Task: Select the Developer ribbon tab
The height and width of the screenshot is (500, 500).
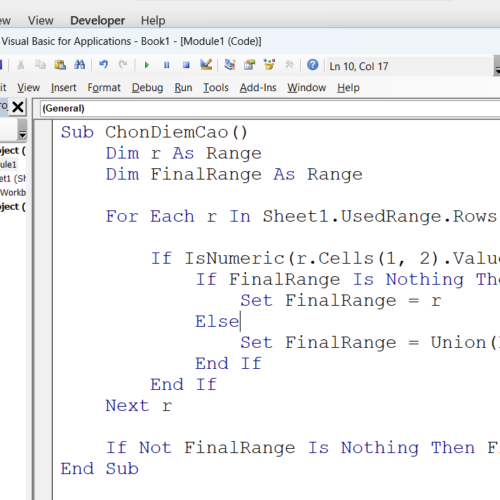Action: (x=98, y=21)
